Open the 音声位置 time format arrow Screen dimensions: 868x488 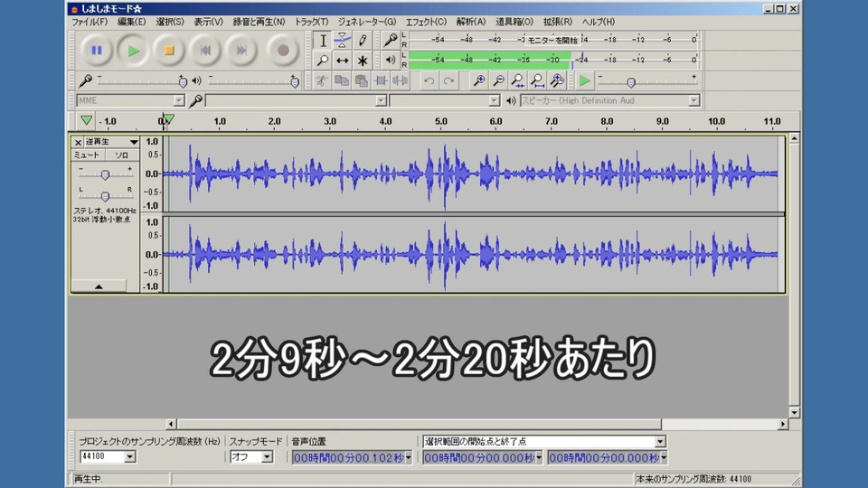click(x=409, y=457)
